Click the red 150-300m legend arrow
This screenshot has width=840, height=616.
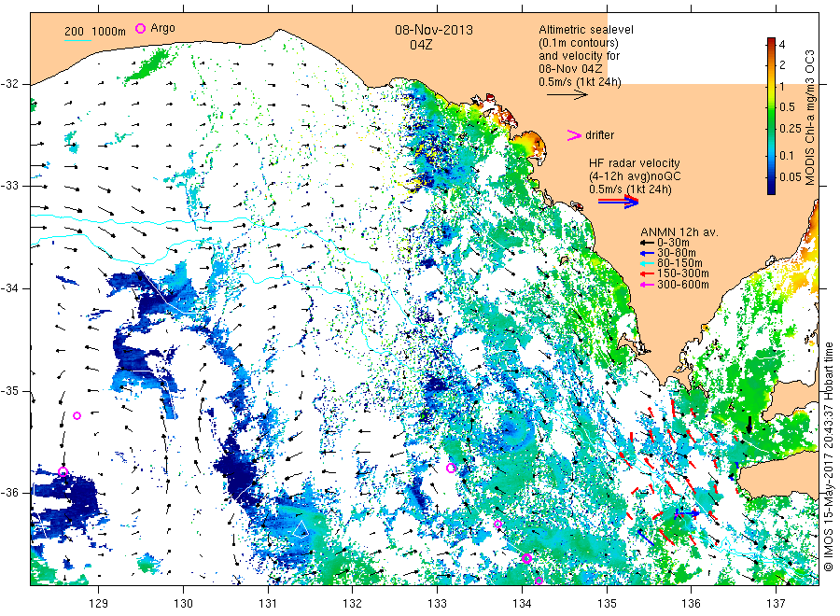click(647, 273)
